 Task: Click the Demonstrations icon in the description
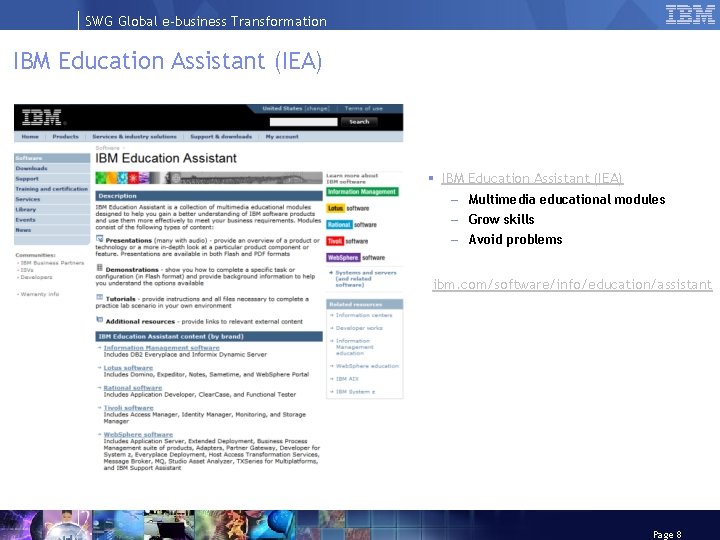100,268
